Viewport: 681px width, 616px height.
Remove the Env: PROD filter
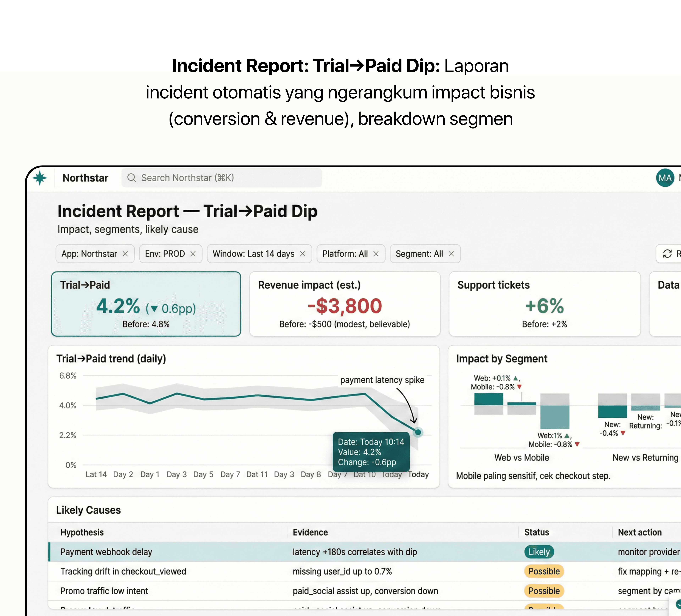(193, 254)
